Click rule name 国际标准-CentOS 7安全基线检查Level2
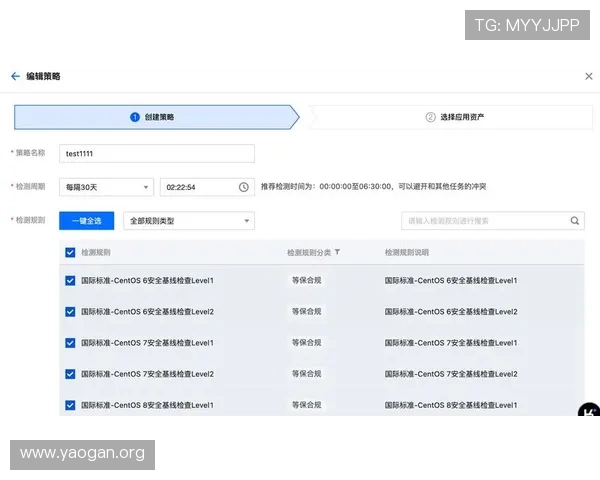Viewport: 600px width, 480px height. (x=147, y=374)
